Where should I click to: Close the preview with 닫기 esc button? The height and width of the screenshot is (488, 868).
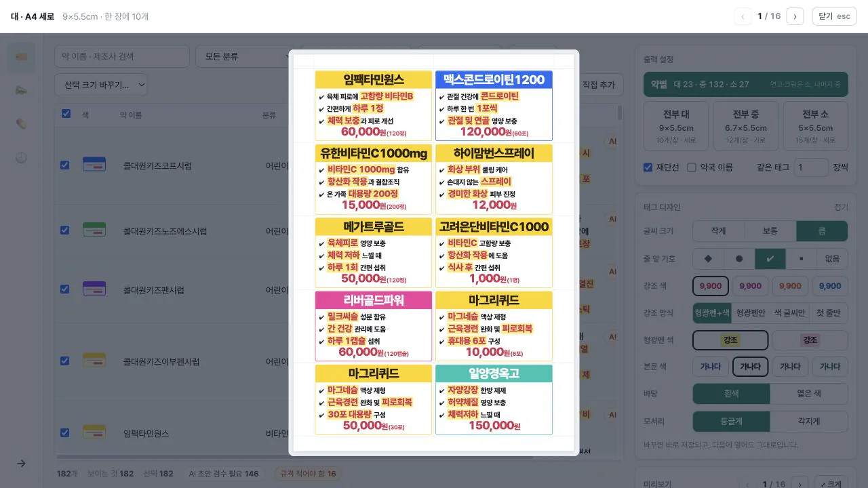pyautogui.click(x=834, y=16)
